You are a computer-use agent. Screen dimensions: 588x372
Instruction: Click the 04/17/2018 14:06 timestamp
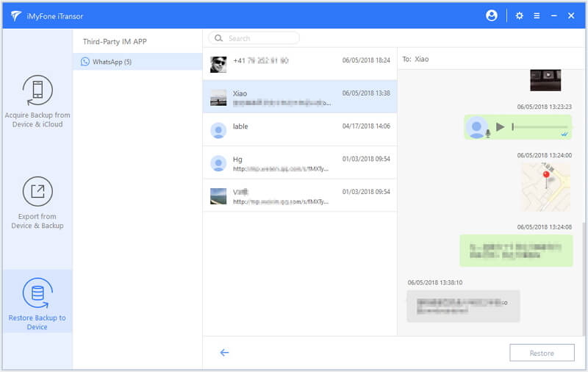(x=366, y=126)
